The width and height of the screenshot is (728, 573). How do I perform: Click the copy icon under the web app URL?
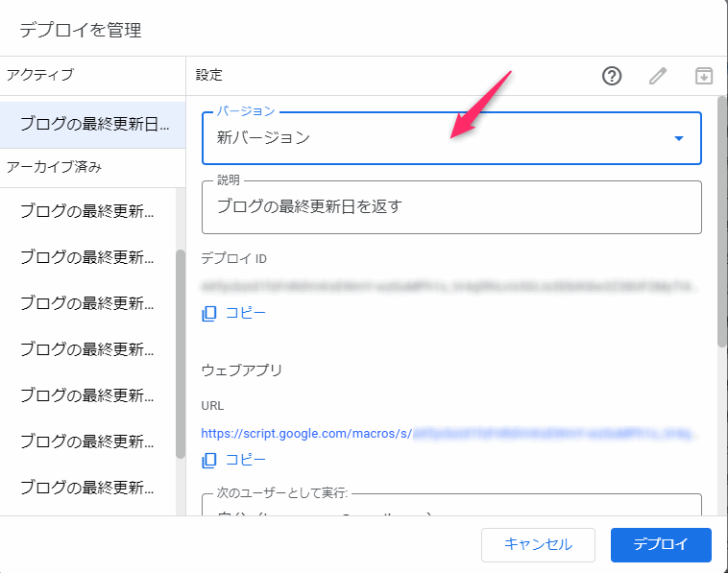tap(209, 461)
